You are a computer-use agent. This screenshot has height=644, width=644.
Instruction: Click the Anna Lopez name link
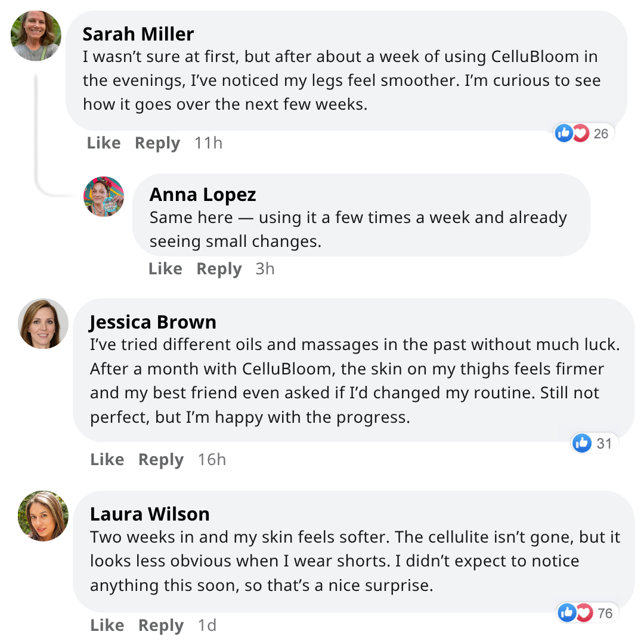[203, 194]
